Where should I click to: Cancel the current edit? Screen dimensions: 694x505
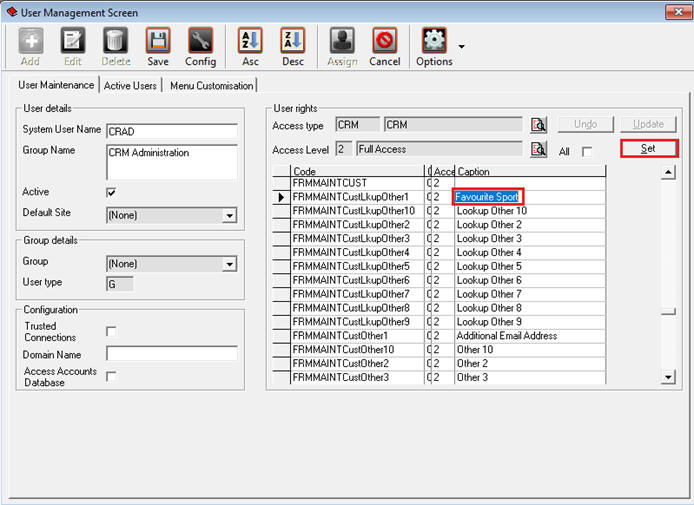point(385,41)
